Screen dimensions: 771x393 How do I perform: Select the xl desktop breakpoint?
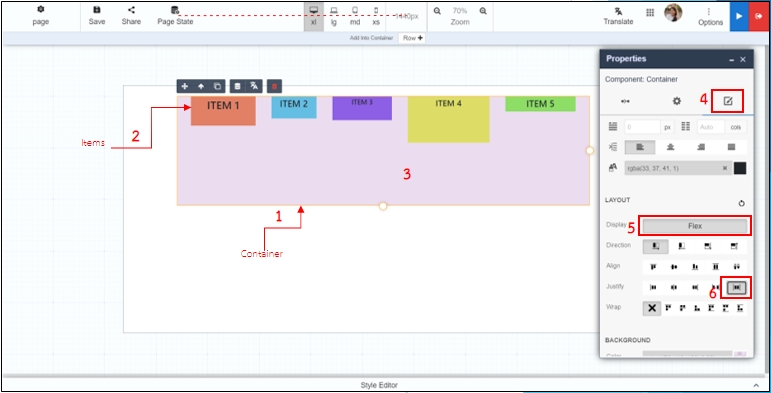click(314, 16)
